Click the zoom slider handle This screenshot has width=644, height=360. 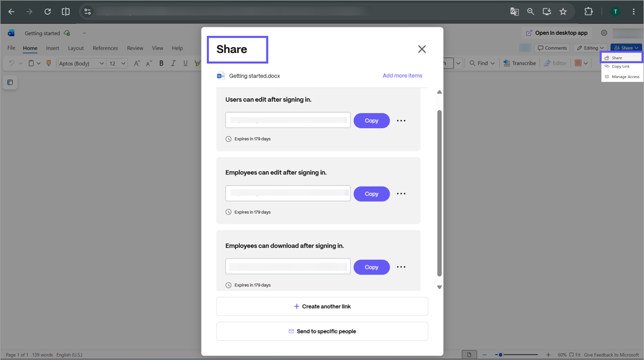(500, 355)
